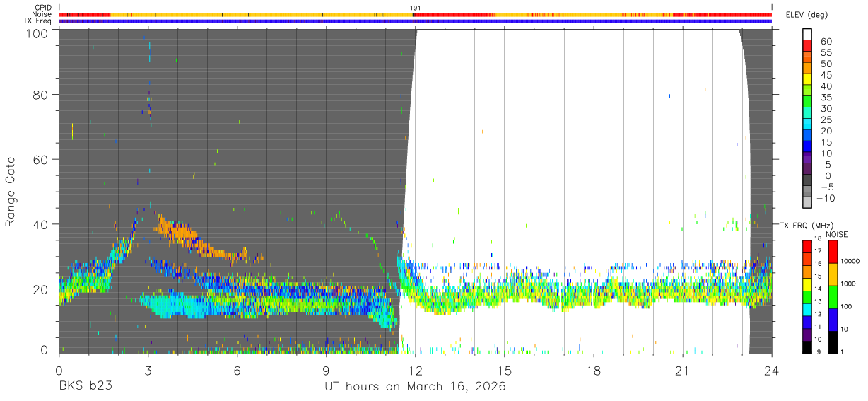Click the 24 tick on UT hours axis
The image size is (868, 401).
coord(772,370)
